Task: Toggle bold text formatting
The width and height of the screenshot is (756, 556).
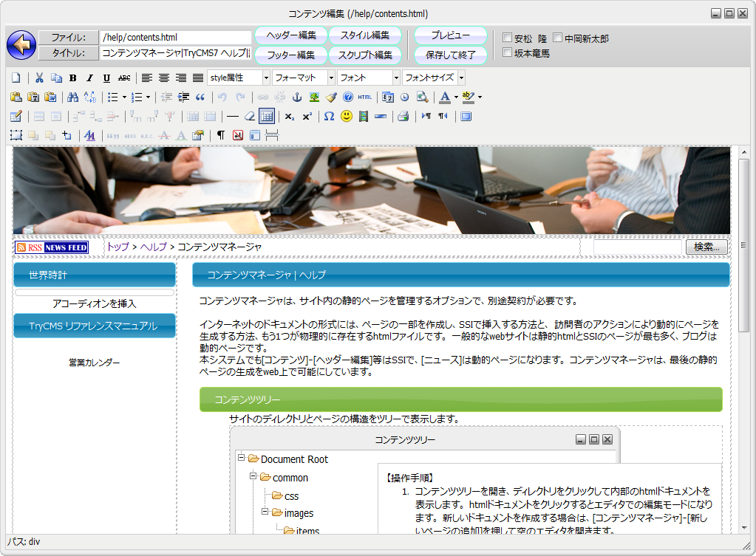Action: coord(73,78)
